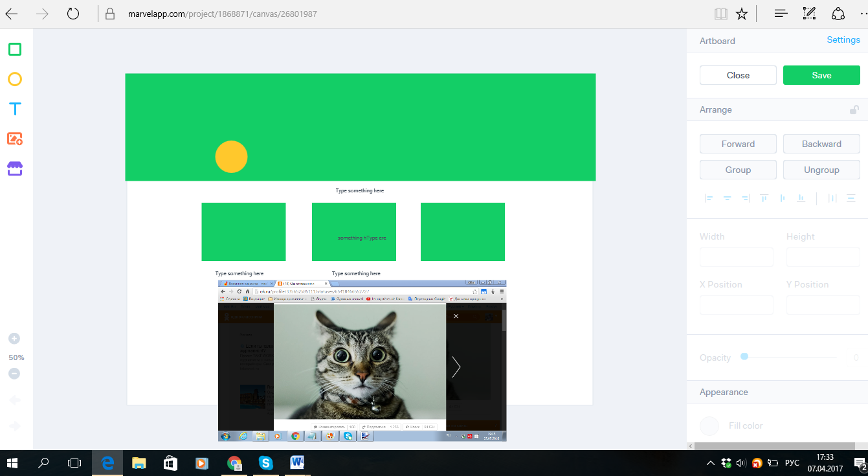
Task: Adjust the Opacity slider handle
Action: [x=744, y=357]
